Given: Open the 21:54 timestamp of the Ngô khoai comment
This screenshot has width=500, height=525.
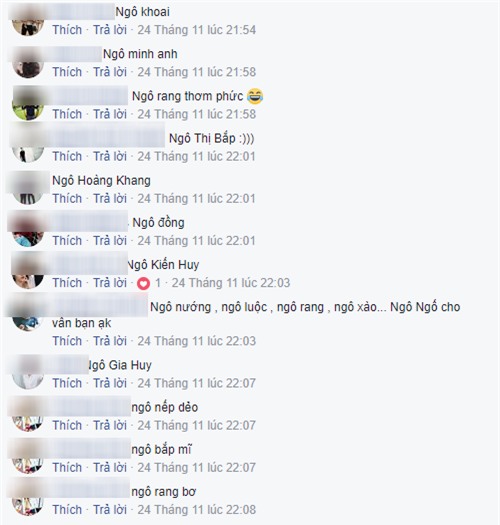Looking at the screenshot, I should (x=197, y=30).
